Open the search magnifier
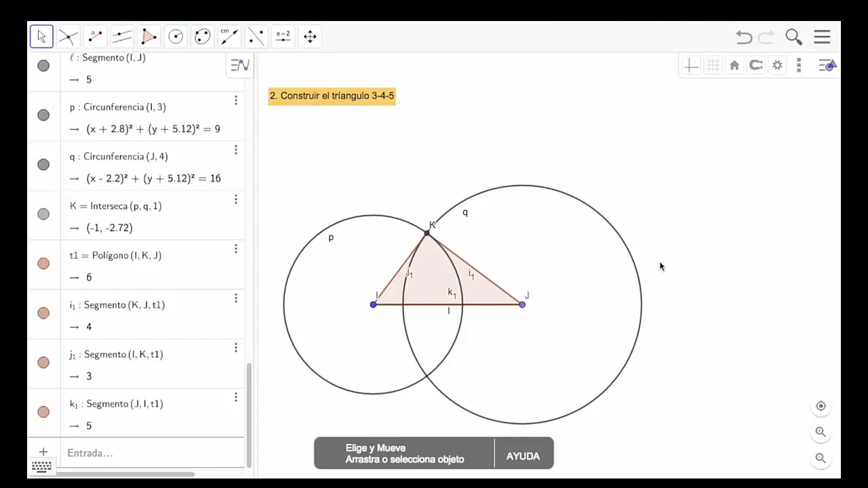The width and height of the screenshot is (868, 488). pos(793,37)
